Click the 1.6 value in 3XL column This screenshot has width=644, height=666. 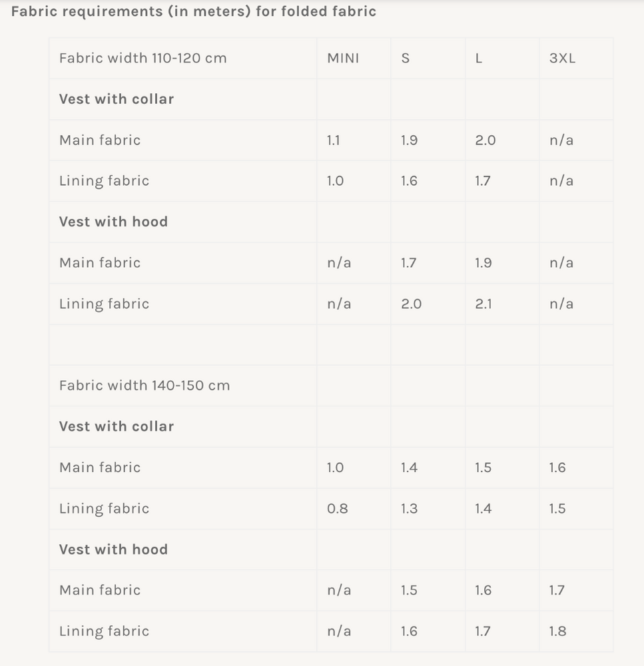click(557, 468)
